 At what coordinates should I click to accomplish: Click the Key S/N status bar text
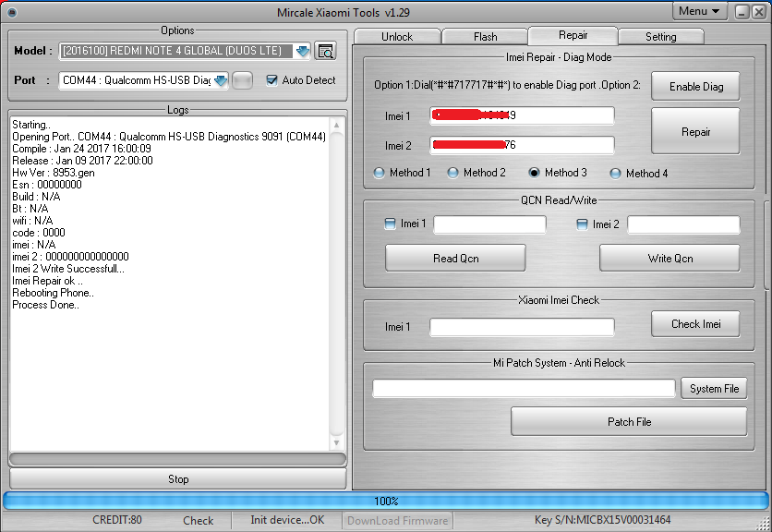602,520
